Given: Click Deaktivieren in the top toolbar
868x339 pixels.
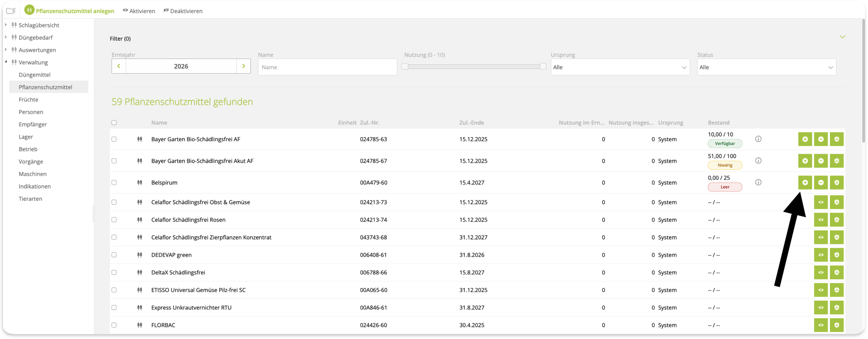Looking at the screenshot, I should pos(183,11).
